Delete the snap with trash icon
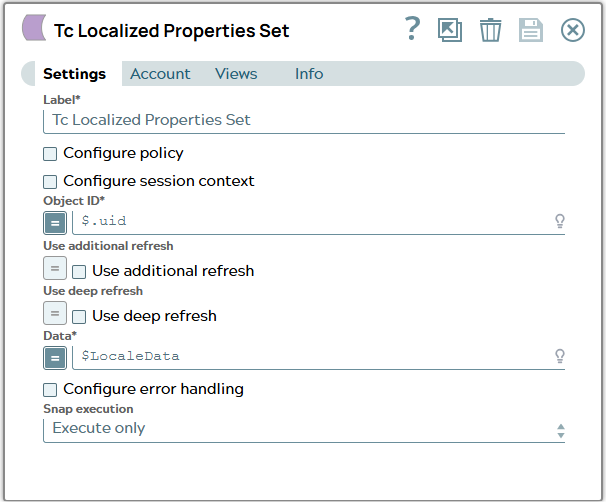Screen dimensions: 606x502 (490, 30)
